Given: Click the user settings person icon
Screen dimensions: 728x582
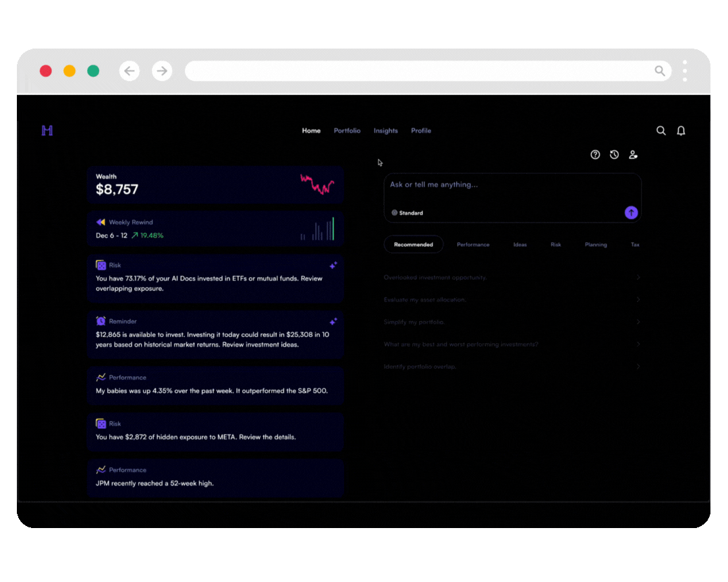Looking at the screenshot, I should [x=633, y=154].
